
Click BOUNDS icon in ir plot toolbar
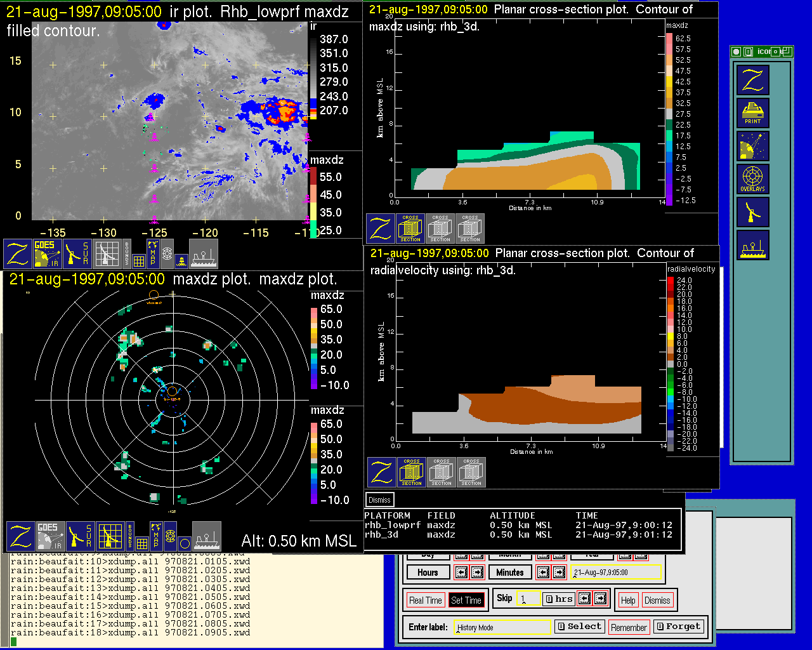(x=127, y=253)
